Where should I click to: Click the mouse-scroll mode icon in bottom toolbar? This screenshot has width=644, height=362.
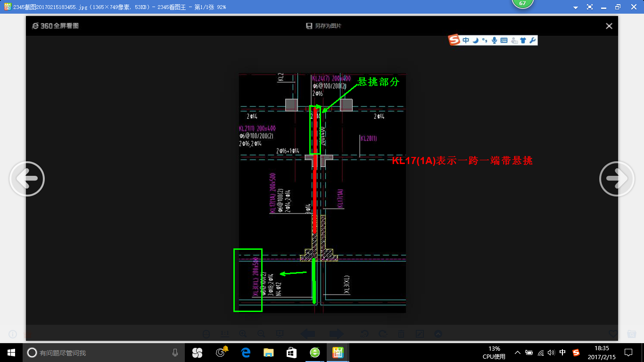pyautogui.click(x=206, y=334)
